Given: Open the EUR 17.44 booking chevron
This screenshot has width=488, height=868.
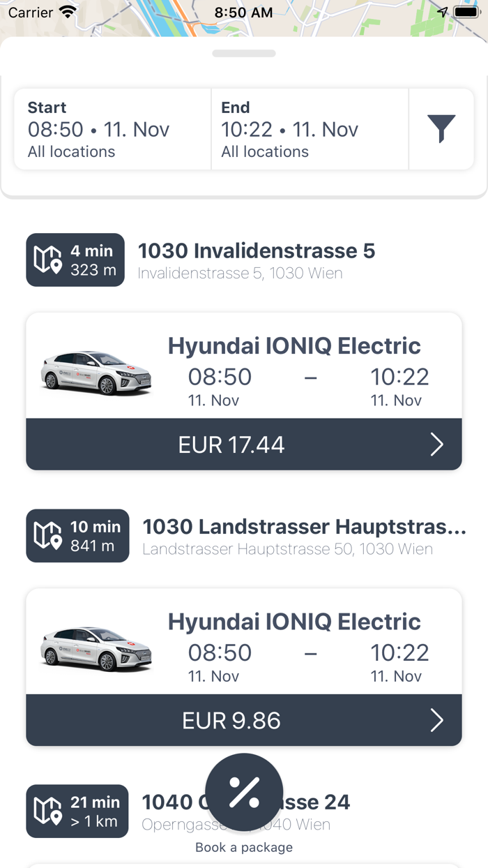Looking at the screenshot, I should [x=436, y=444].
